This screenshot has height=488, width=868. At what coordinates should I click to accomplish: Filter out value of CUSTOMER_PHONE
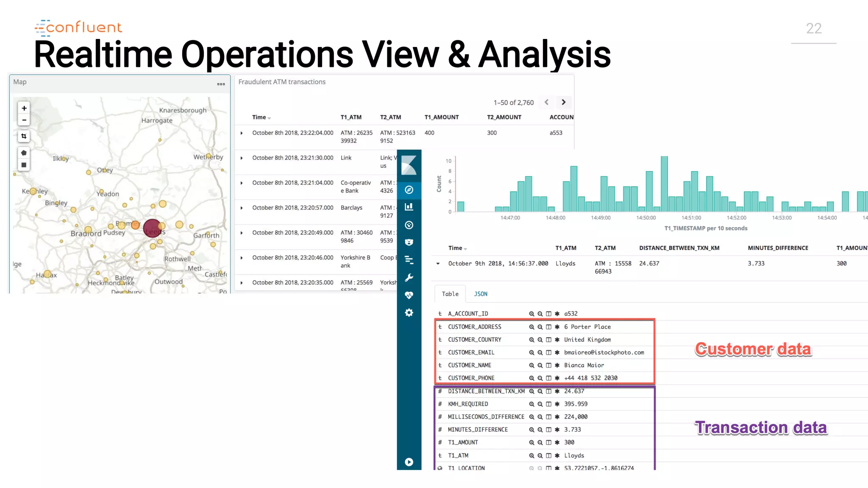coord(540,378)
